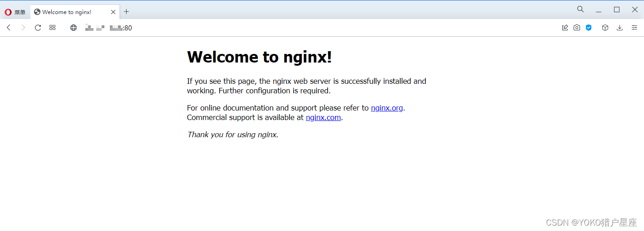Close the Welcome to nginx! tab
Viewport: 644px width, 231px height.
tap(113, 12)
